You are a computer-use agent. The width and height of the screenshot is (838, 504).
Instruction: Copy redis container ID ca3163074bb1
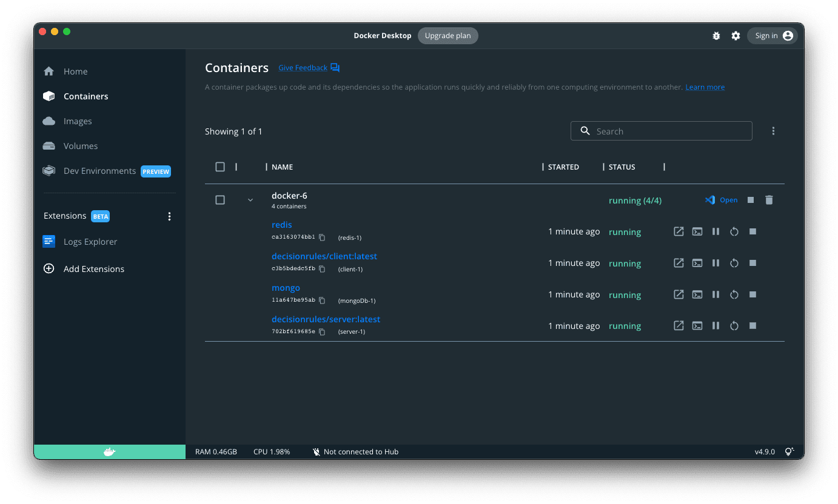322,237
